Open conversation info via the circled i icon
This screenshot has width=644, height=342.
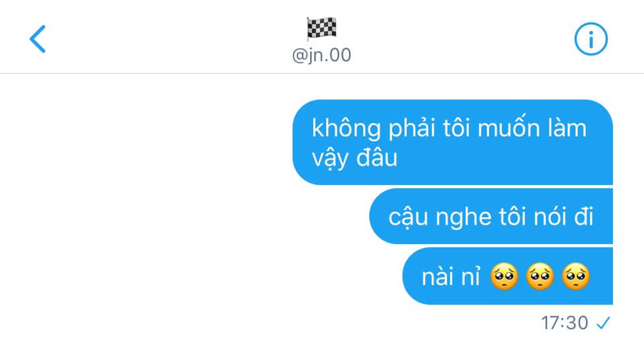(x=590, y=39)
